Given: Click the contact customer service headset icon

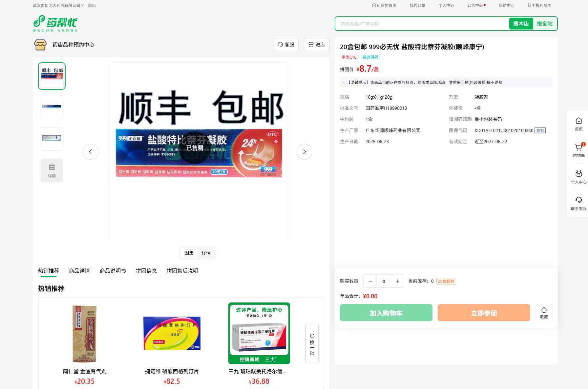Looking at the screenshot, I should [x=578, y=200].
